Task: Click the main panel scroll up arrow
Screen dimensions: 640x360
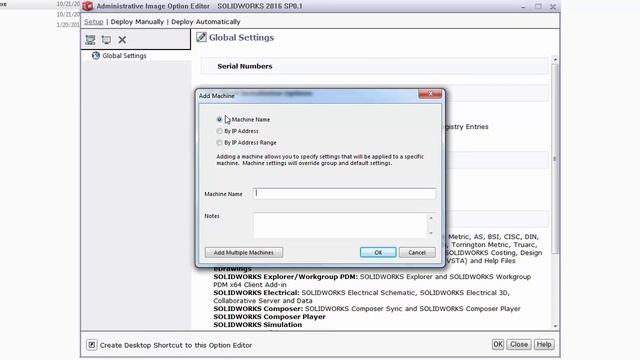Action: point(555,60)
